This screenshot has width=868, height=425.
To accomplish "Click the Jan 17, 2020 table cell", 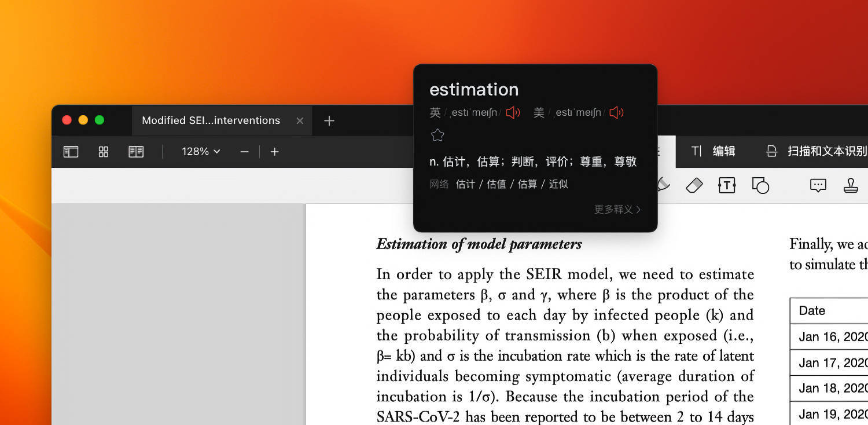I will point(829,362).
